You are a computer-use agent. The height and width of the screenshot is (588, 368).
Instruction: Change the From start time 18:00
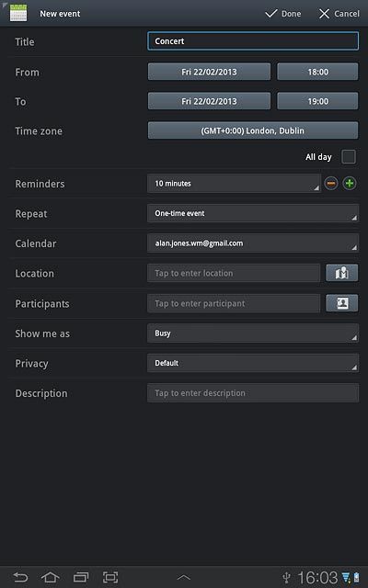pos(317,72)
